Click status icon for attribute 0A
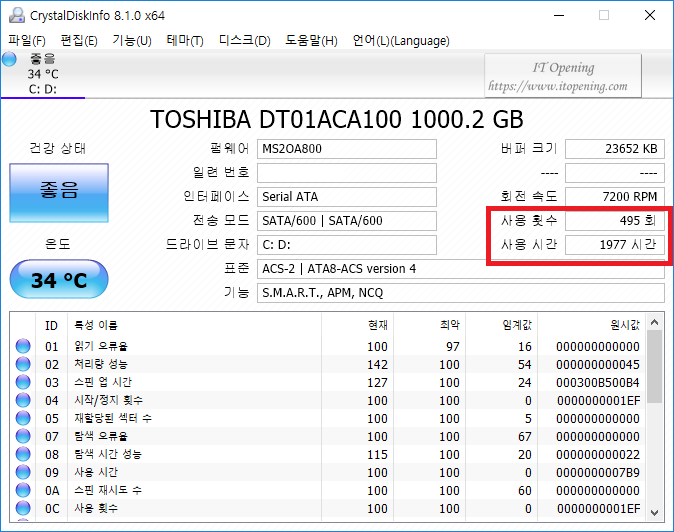Screen dimensions: 674x532 tap(23, 490)
